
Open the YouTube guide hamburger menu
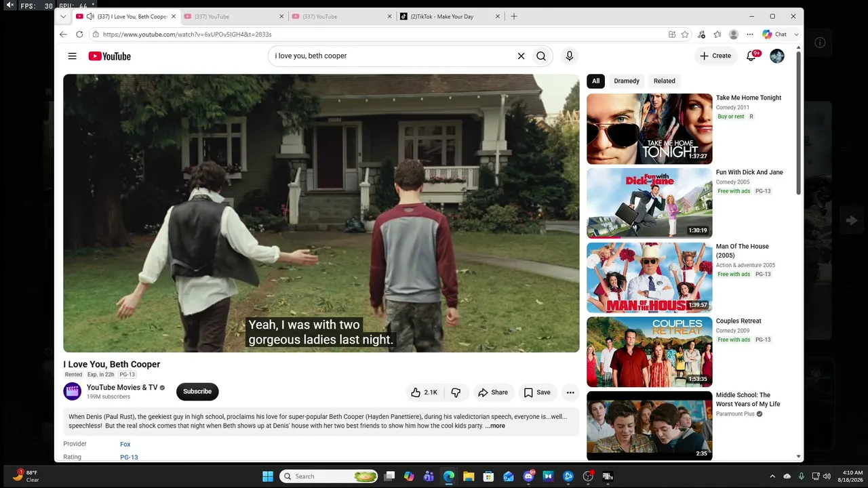[x=72, y=56]
